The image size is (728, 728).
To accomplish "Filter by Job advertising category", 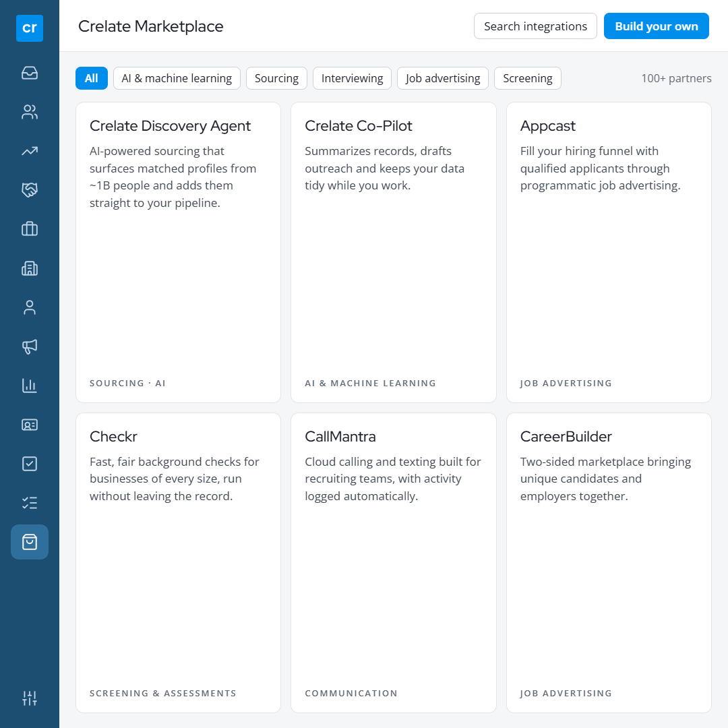I will coord(442,78).
